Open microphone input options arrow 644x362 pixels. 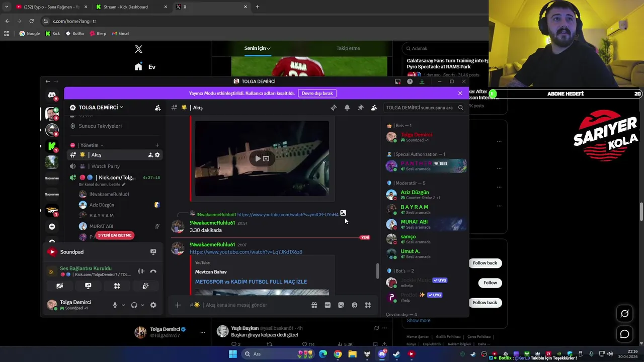[123, 305]
